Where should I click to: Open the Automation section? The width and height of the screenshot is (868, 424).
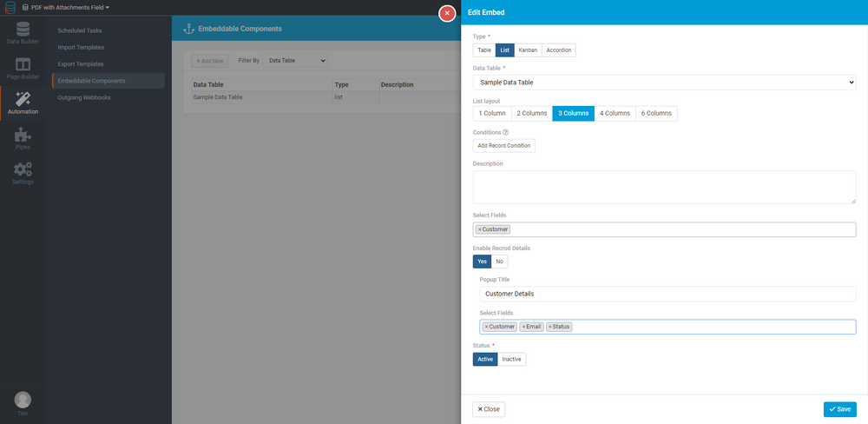[23, 103]
